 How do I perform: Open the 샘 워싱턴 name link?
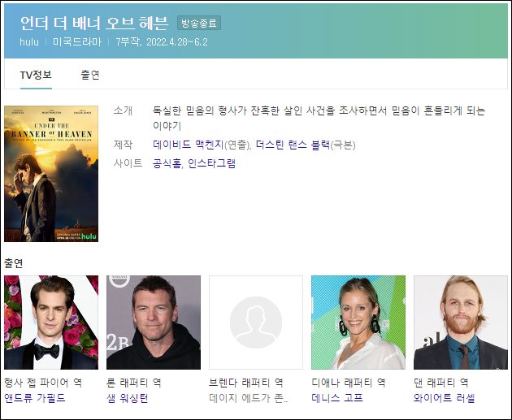[129, 398]
